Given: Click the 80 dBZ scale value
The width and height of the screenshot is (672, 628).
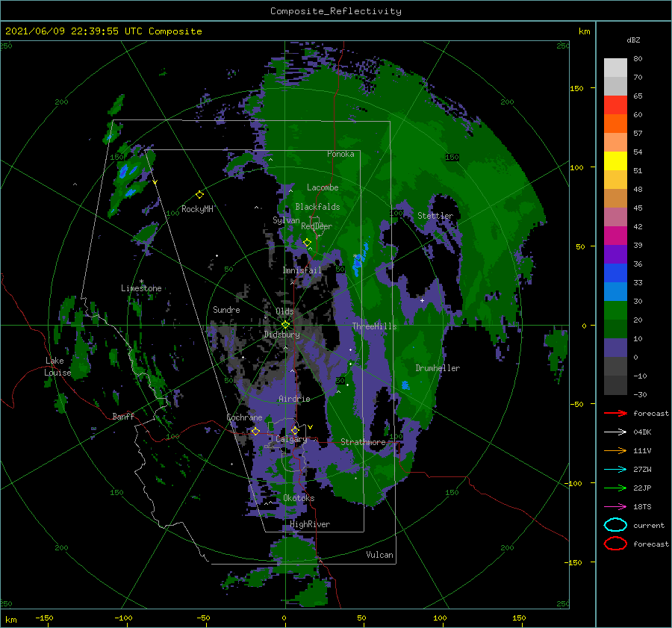Looking at the screenshot, I should (638, 59).
